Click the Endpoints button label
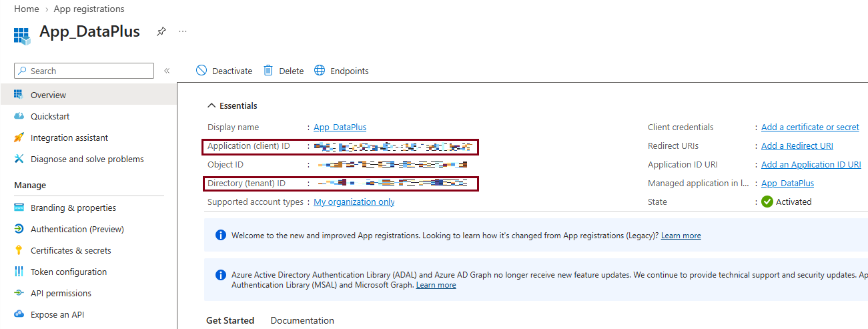Viewport: 868px width, 329px height. pyautogui.click(x=350, y=71)
